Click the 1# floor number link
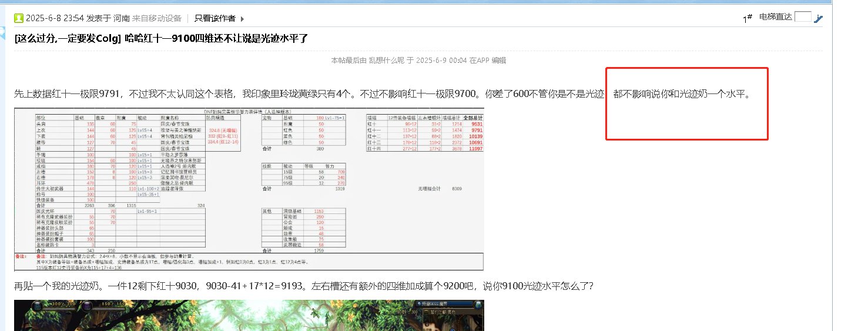868x331 pixels. (x=748, y=19)
